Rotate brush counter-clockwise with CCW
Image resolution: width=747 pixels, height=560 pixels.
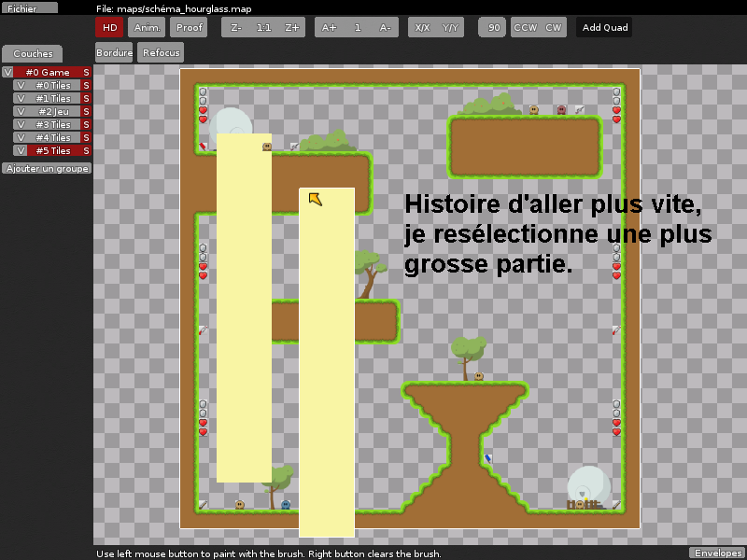[x=526, y=28]
